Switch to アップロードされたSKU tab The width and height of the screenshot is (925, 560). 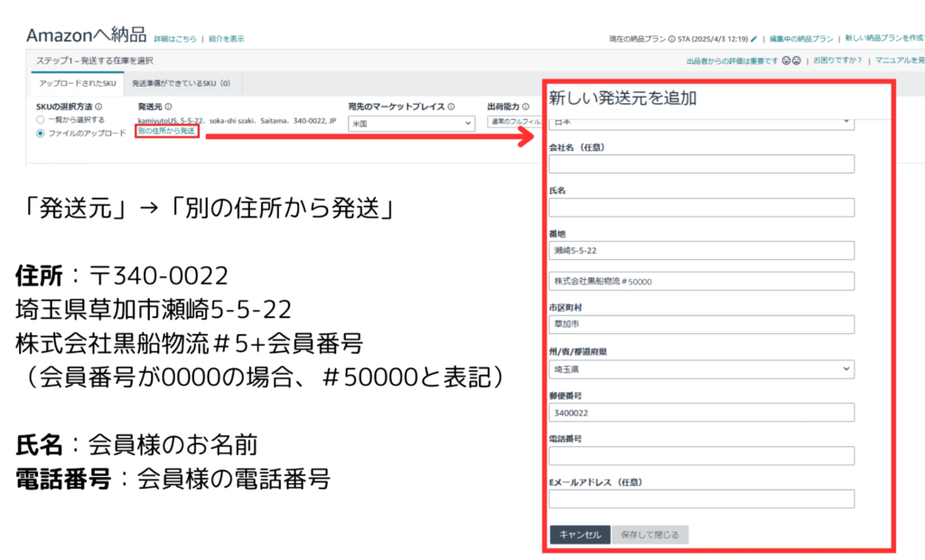[77, 83]
